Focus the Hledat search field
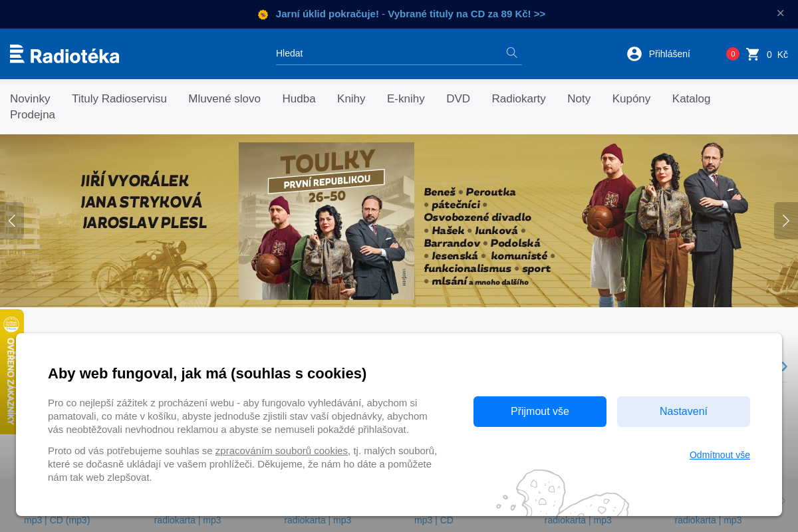 (389, 53)
